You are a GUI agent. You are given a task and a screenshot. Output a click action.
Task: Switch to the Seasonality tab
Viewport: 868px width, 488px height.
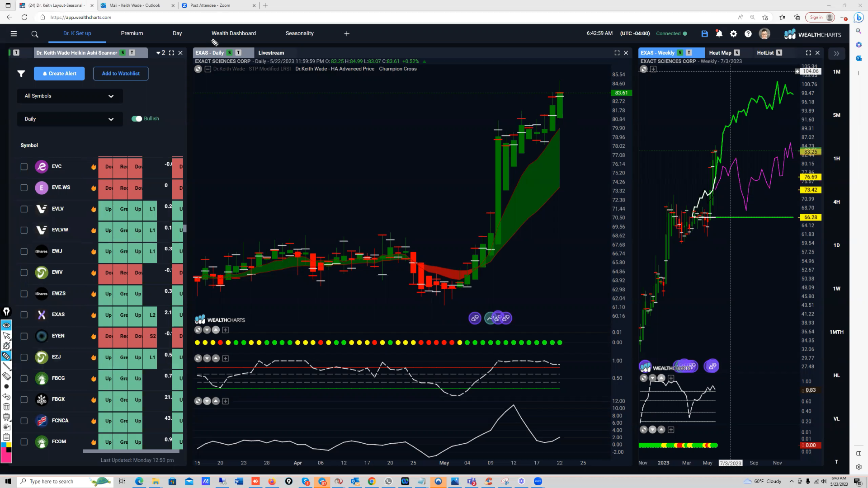click(299, 33)
